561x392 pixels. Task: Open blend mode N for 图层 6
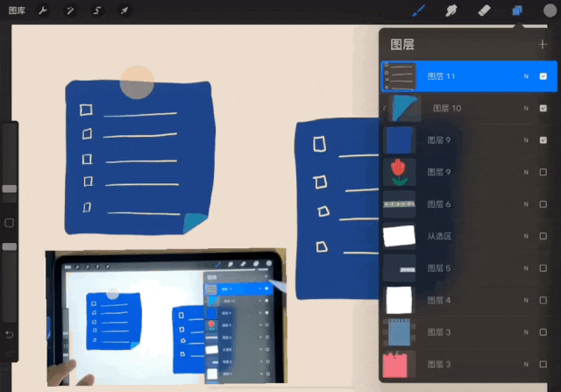click(x=526, y=204)
